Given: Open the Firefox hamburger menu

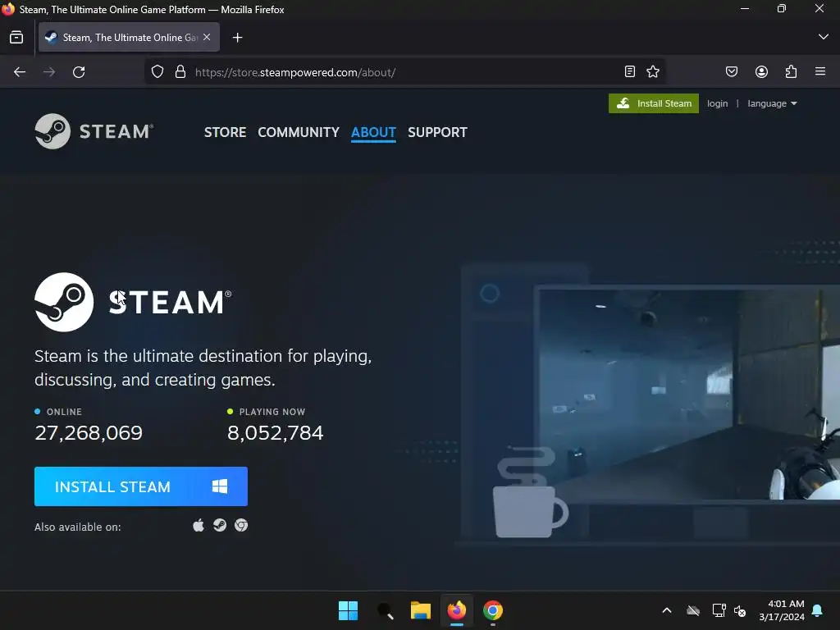Looking at the screenshot, I should pyautogui.click(x=820, y=71).
